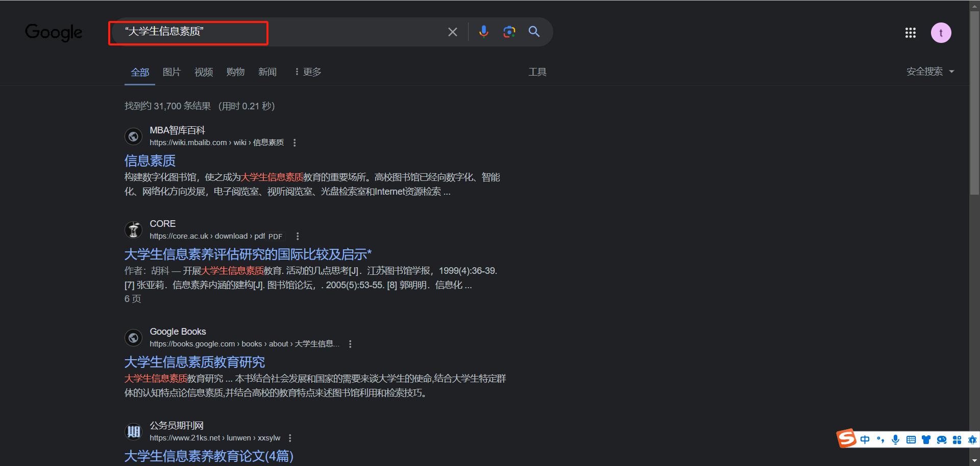This screenshot has width=980, height=466.
Task: Click the Sogou input method logo
Action: point(846,438)
